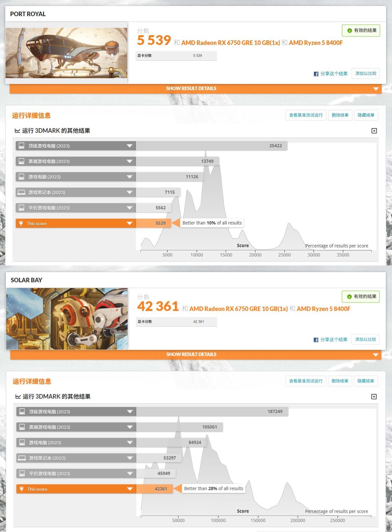Click the trophy icon in the 5539 row
This screenshot has width=392, height=532.
click(x=21, y=224)
